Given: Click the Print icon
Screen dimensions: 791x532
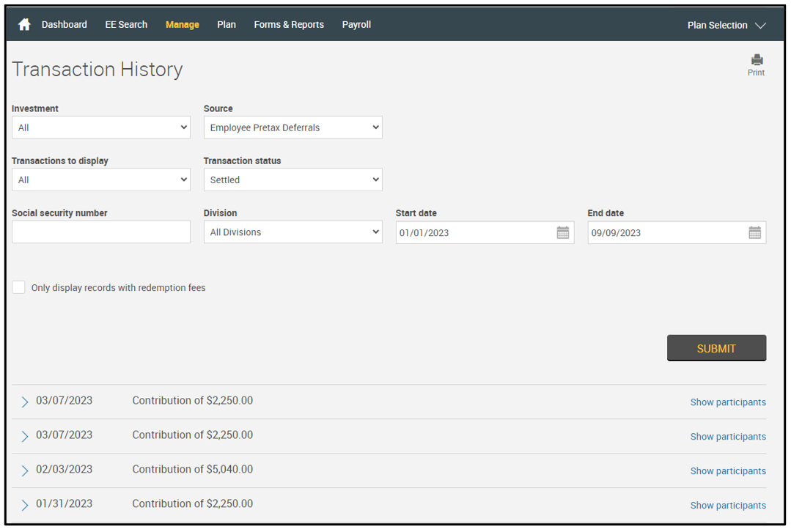Looking at the screenshot, I should [x=757, y=61].
